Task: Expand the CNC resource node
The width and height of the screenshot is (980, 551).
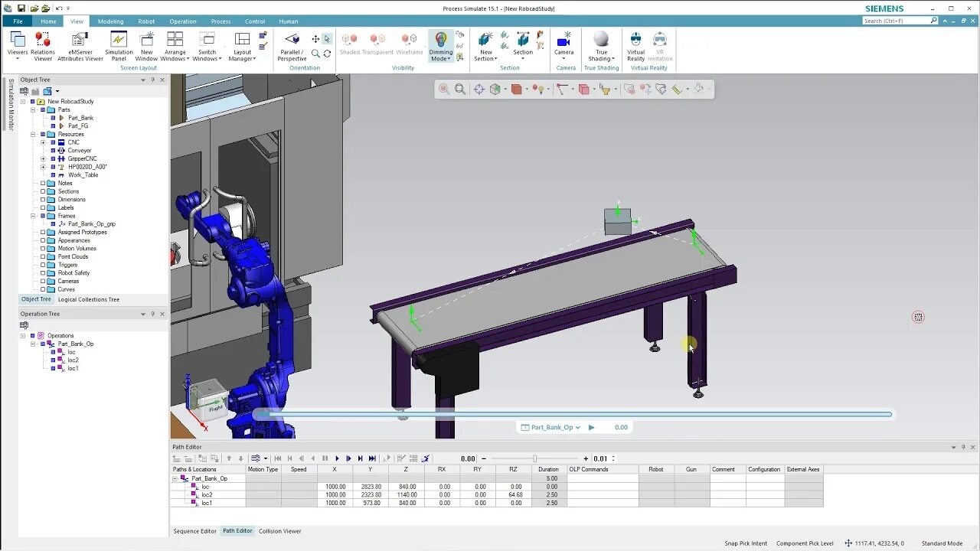Action: [x=43, y=142]
